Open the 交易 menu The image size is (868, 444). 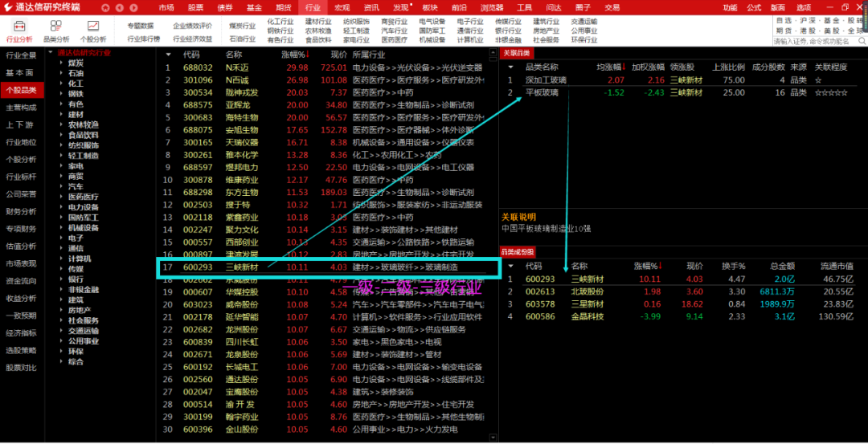click(x=612, y=8)
